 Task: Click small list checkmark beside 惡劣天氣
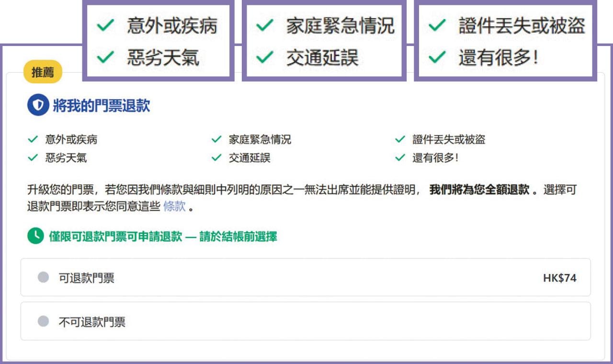tap(33, 158)
